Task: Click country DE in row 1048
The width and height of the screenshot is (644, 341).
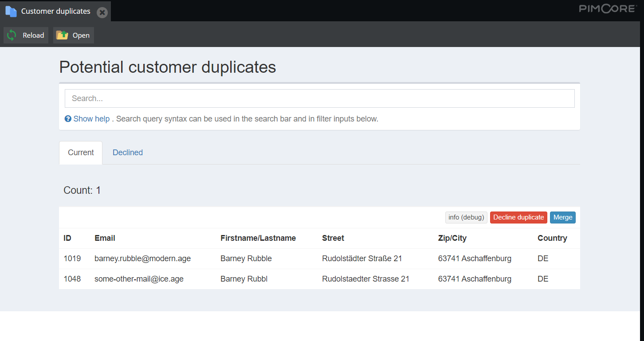Action: pos(543,279)
